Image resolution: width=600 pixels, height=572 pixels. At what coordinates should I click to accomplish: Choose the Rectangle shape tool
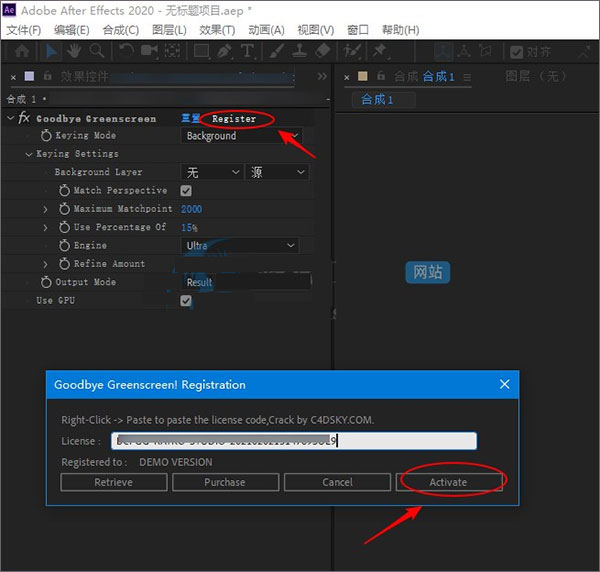[x=202, y=50]
